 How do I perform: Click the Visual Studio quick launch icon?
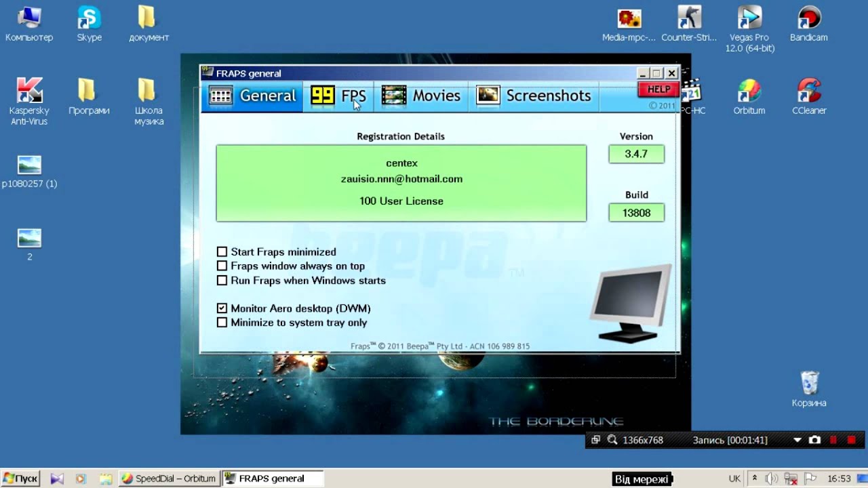(57, 479)
